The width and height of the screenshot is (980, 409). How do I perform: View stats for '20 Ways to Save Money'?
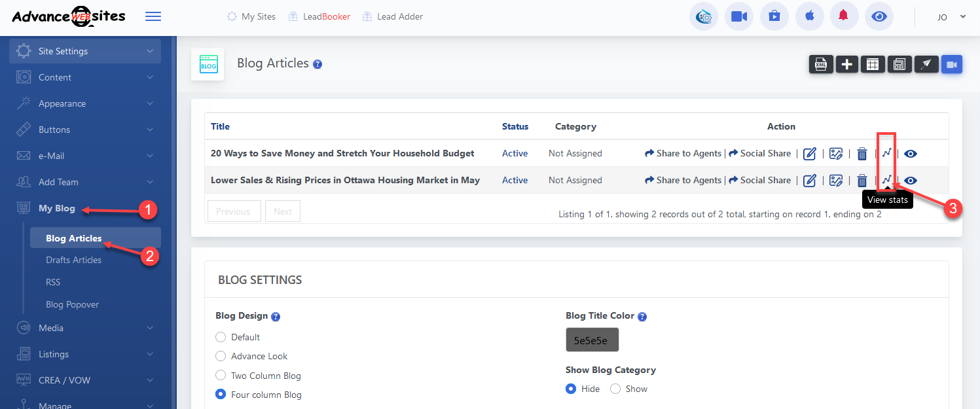click(887, 153)
